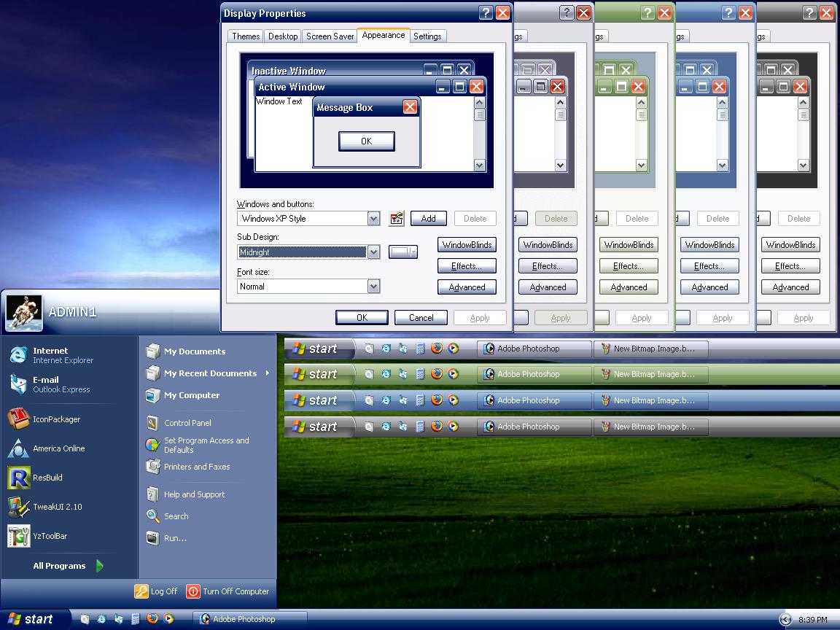Click the Display Properties help question-mark button
840x630 pixels.
click(x=486, y=13)
